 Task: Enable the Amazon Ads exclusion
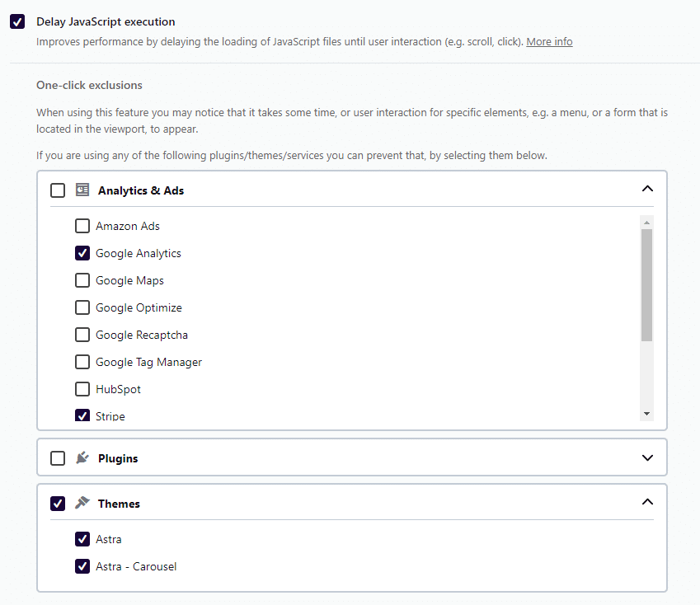tap(82, 226)
